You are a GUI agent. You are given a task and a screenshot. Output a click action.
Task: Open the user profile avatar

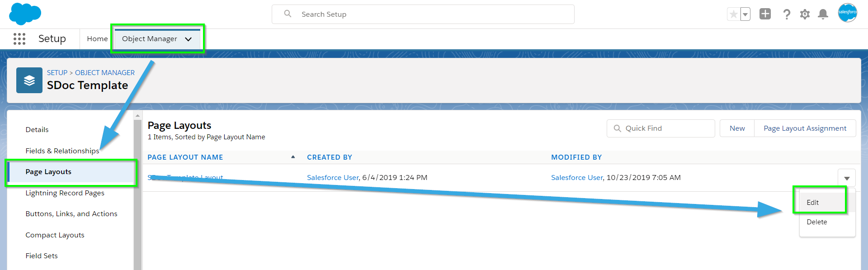(847, 13)
